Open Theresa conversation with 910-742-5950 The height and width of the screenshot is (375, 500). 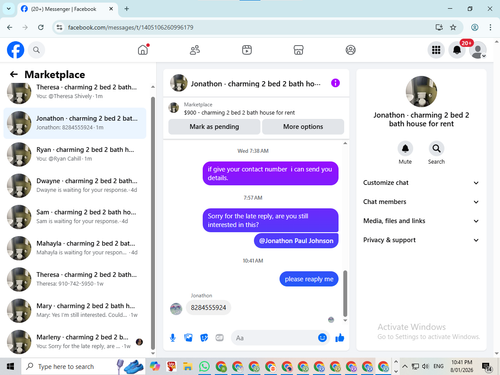coord(75,279)
